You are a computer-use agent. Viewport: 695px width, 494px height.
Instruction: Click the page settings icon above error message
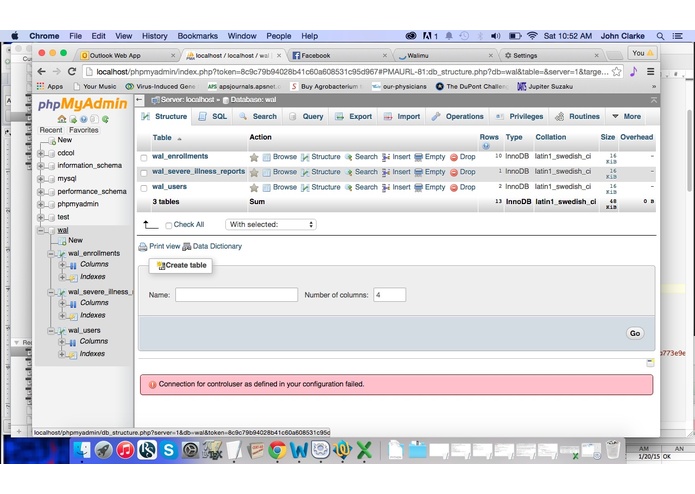(650, 363)
